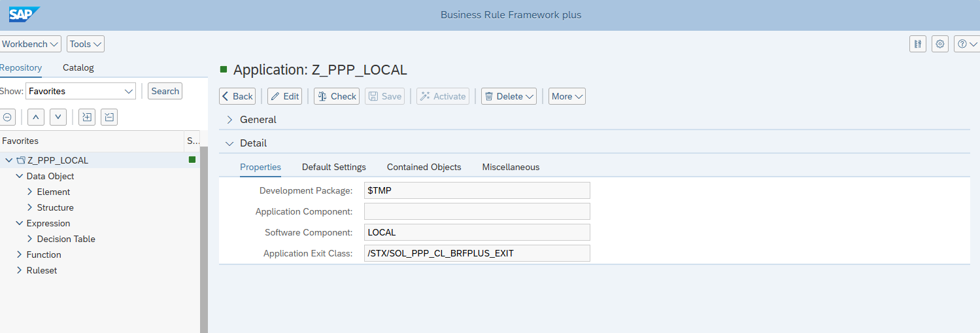Click the repository tree vertical scrollbar

(x=203, y=239)
